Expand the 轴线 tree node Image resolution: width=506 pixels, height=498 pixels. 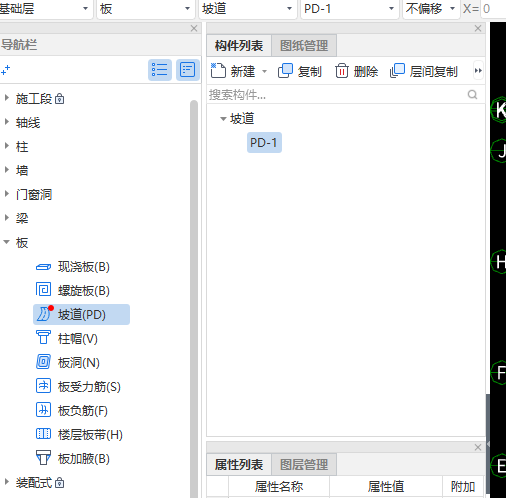point(6,122)
